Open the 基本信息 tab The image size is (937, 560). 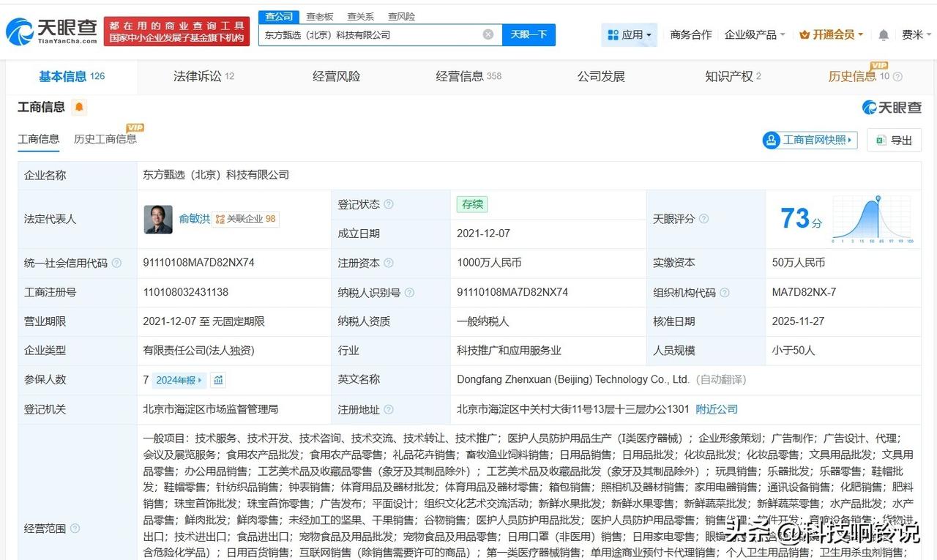72,76
